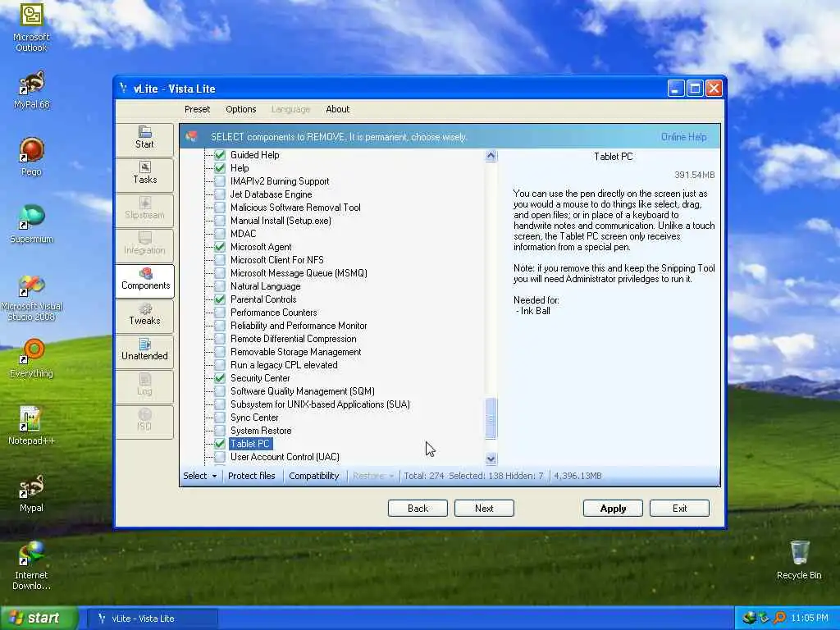
Task: Open the Preset menu
Action: pyautogui.click(x=197, y=109)
